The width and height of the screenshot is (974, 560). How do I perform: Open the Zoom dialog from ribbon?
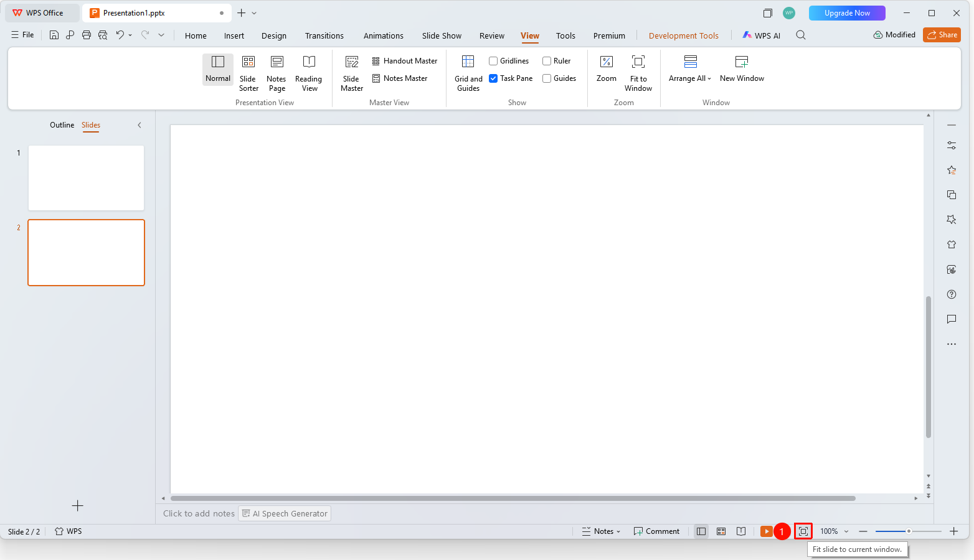click(x=607, y=69)
